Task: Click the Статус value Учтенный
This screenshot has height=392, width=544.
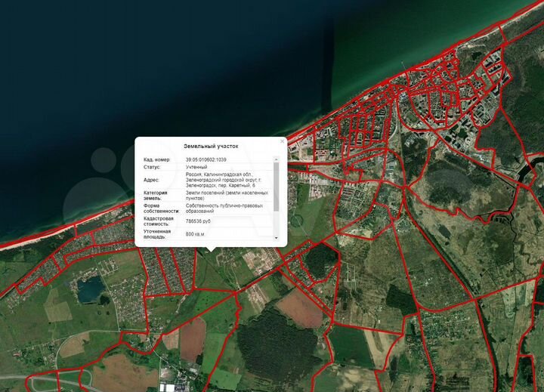Action: pos(196,167)
